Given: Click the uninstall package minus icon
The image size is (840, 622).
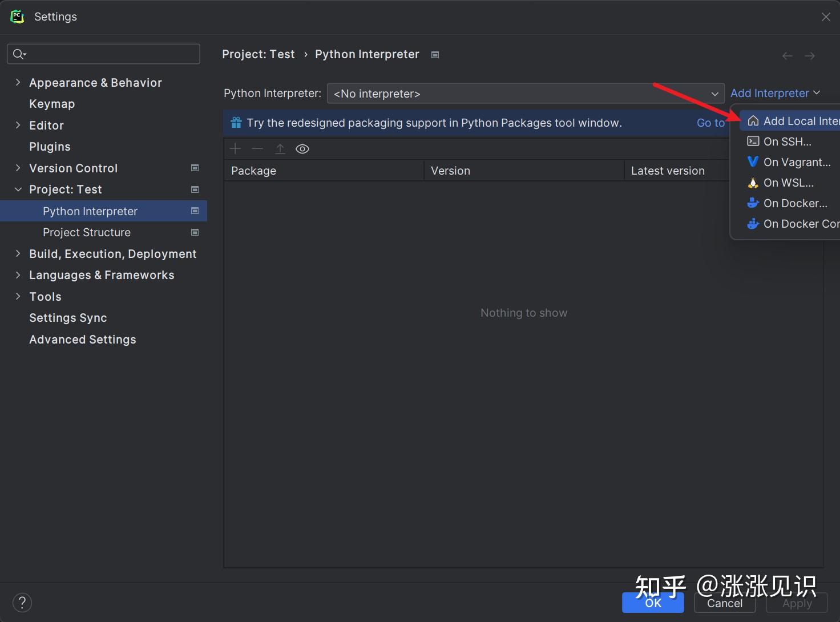Looking at the screenshot, I should pos(257,149).
